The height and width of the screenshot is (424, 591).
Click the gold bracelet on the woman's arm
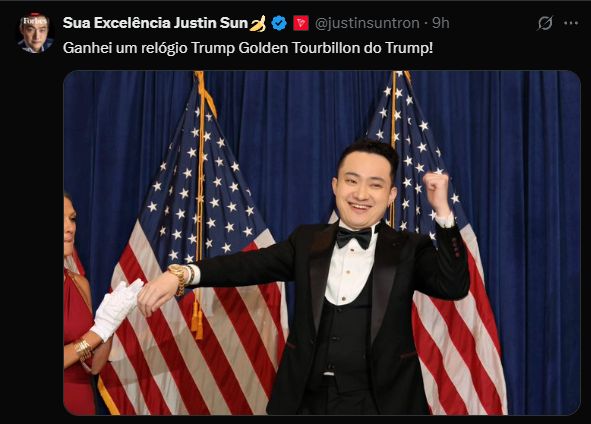83,349
